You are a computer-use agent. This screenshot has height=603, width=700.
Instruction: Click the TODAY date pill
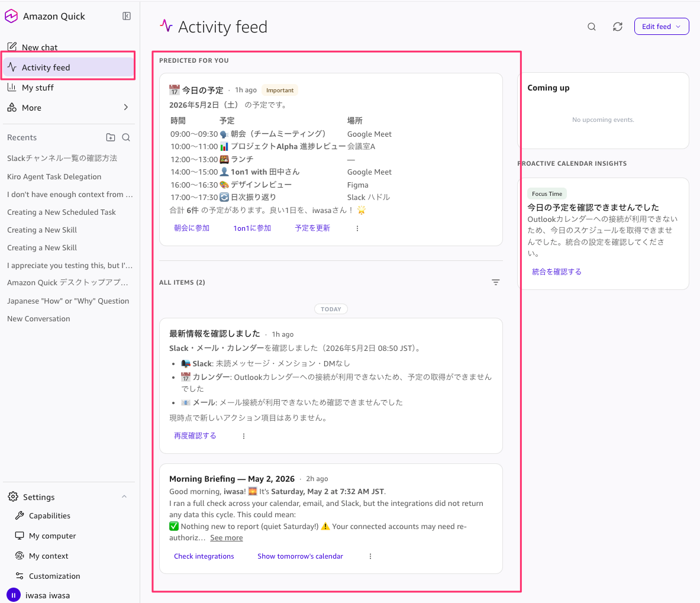click(x=331, y=309)
